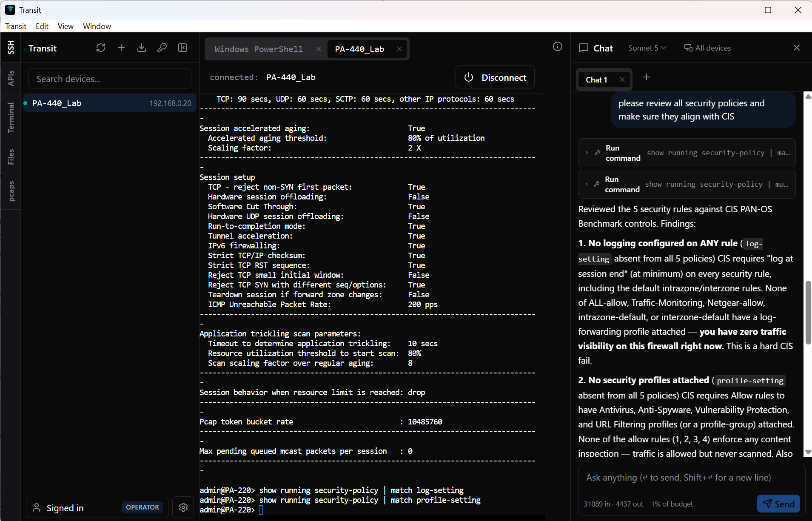Screen dimensions: 812x521
Task: Close the Windows PowerShell tab
Action: (x=319, y=49)
